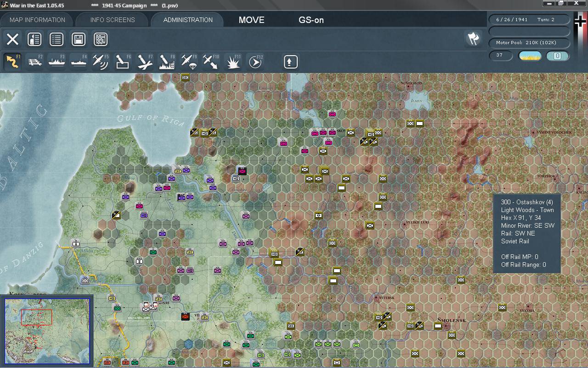Open the INFO SCREENS tab

tap(113, 20)
